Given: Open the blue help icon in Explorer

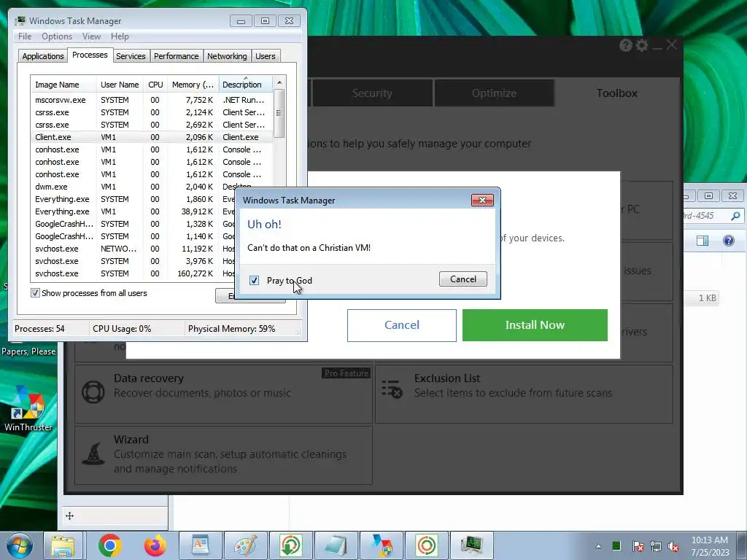Looking at the screenshot, I should click(x=729, y=241).
